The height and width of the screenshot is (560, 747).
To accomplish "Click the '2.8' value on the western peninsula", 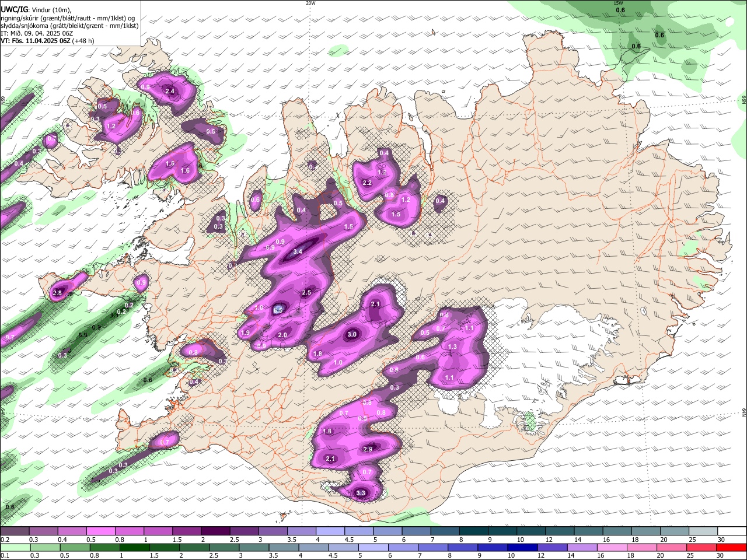I will [57, 293].
